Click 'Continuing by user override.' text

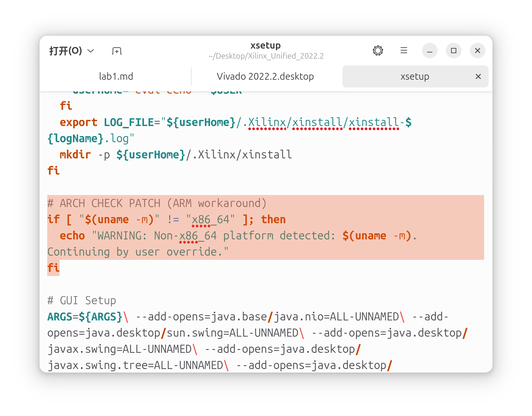point(138,252)
